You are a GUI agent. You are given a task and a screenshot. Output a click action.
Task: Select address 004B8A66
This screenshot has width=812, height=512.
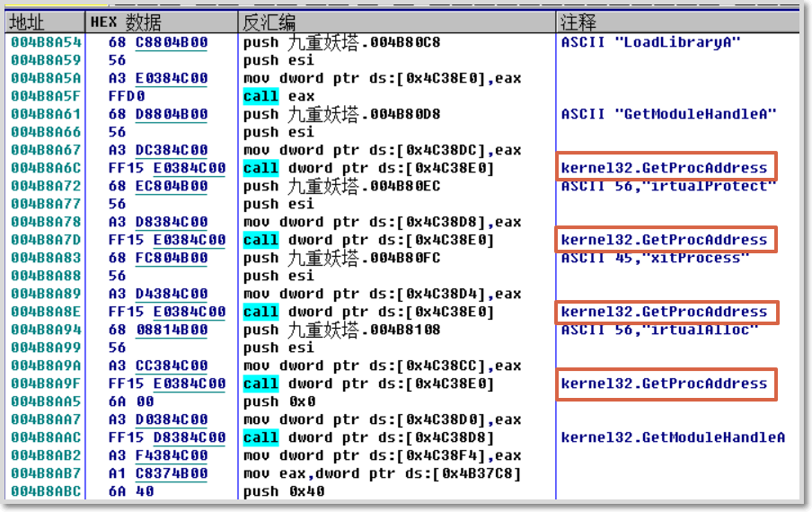46,132
